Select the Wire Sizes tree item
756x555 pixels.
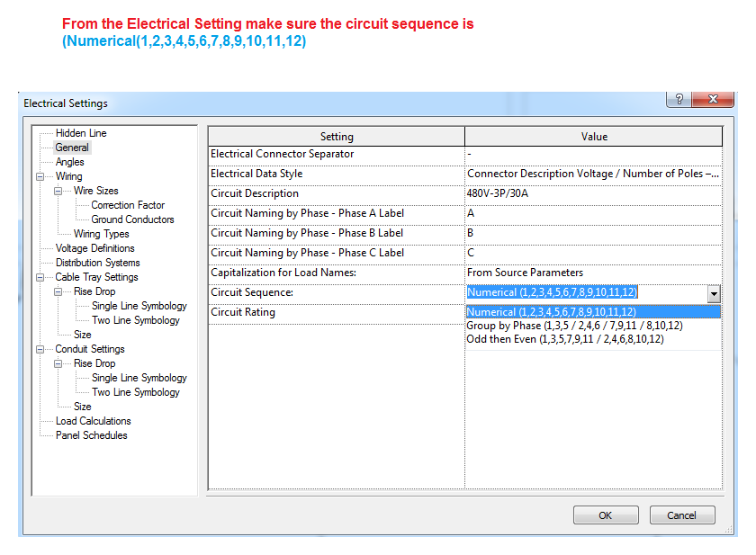click(x=96, y=191)
